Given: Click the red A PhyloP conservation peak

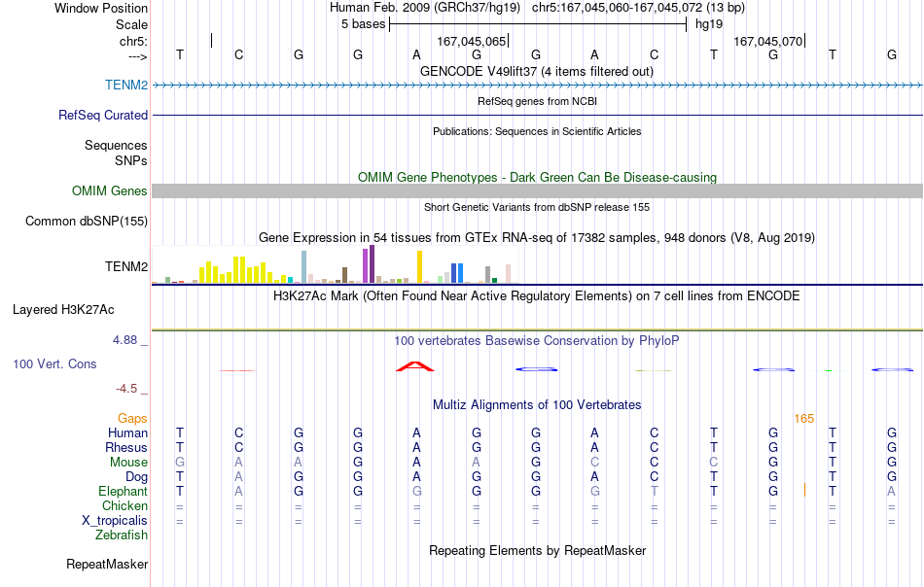Looking at the screenshot, I should coord(415,366).
